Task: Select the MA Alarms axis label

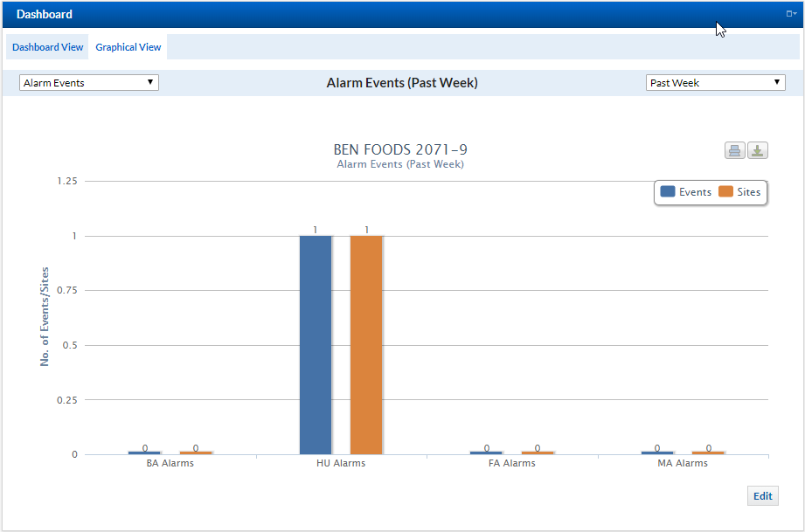Action: coord(683,463)
